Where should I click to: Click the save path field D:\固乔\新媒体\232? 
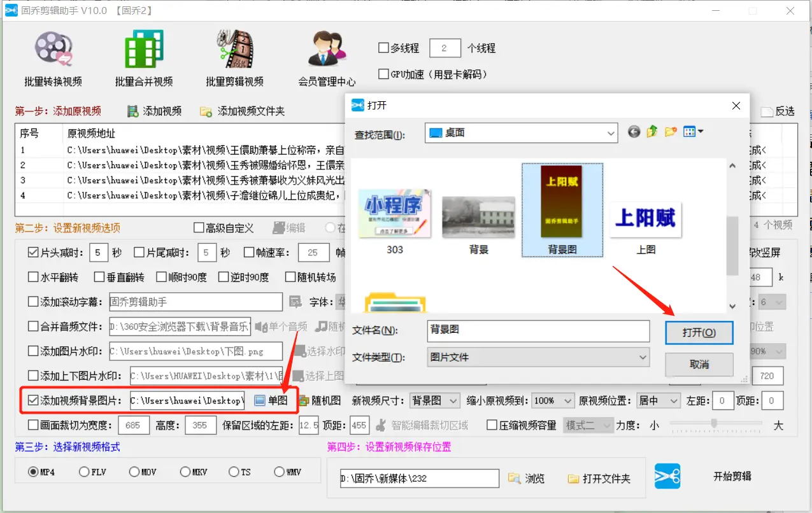[419, 478]
